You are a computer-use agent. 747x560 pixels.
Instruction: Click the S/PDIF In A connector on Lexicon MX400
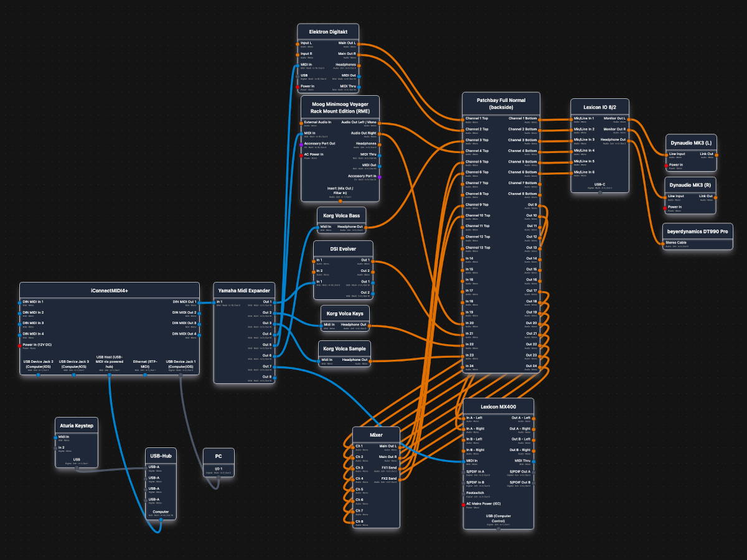tap(464, 472)
